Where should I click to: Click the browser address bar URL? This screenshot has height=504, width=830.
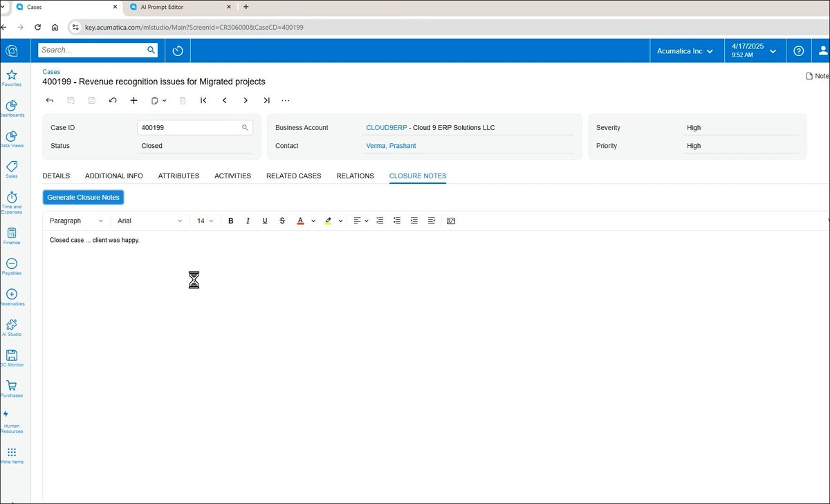coord(194,28)
